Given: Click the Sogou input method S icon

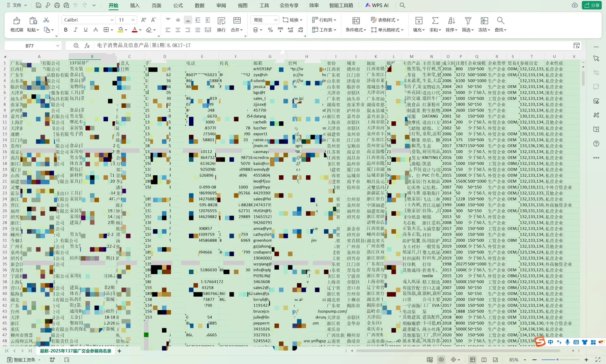Looking at the screenshot, I should click(x=540, y=342).
